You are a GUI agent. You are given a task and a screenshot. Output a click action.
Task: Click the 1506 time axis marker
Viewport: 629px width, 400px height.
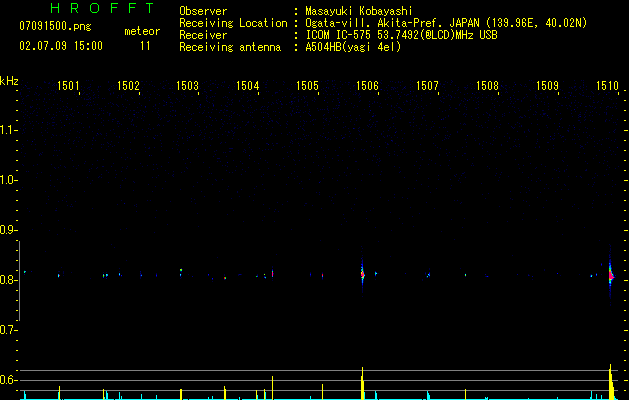(367, 85)
